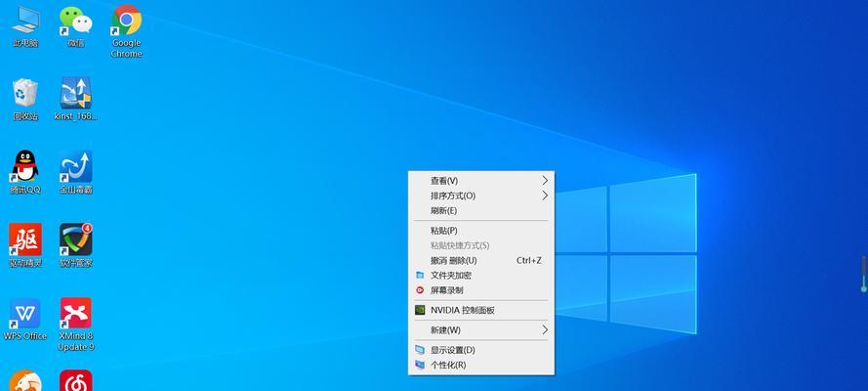Select the XMind 8 Update 9 shortcut

click(76, 325)
